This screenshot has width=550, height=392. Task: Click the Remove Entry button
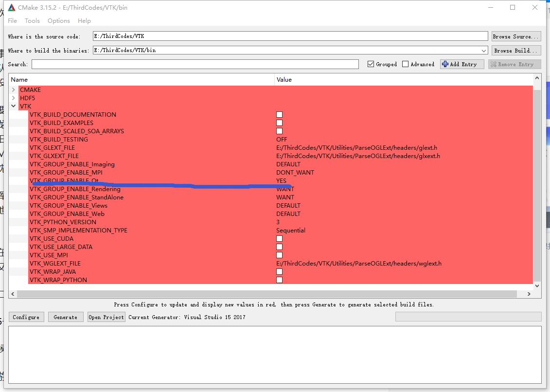tap(514, 64)
